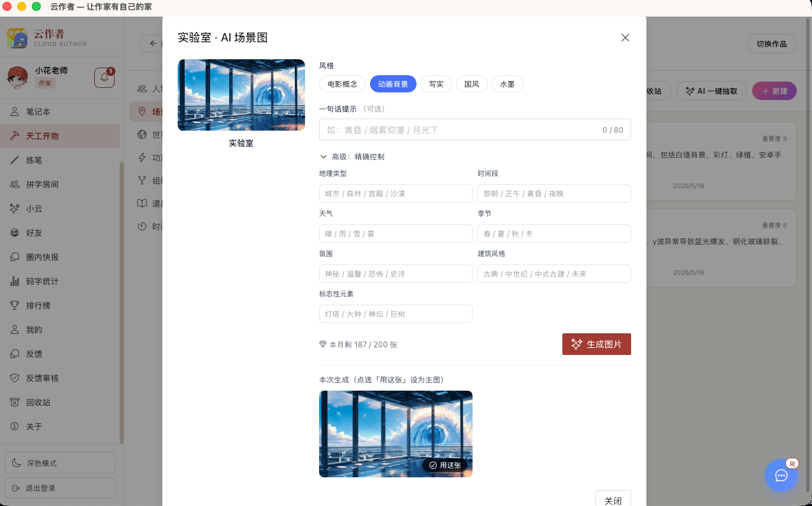This screenshot has height=506, width=812.
Task: Choose 用这张 on the generated image
Action: pyautogui.click(x=445, y=465)
